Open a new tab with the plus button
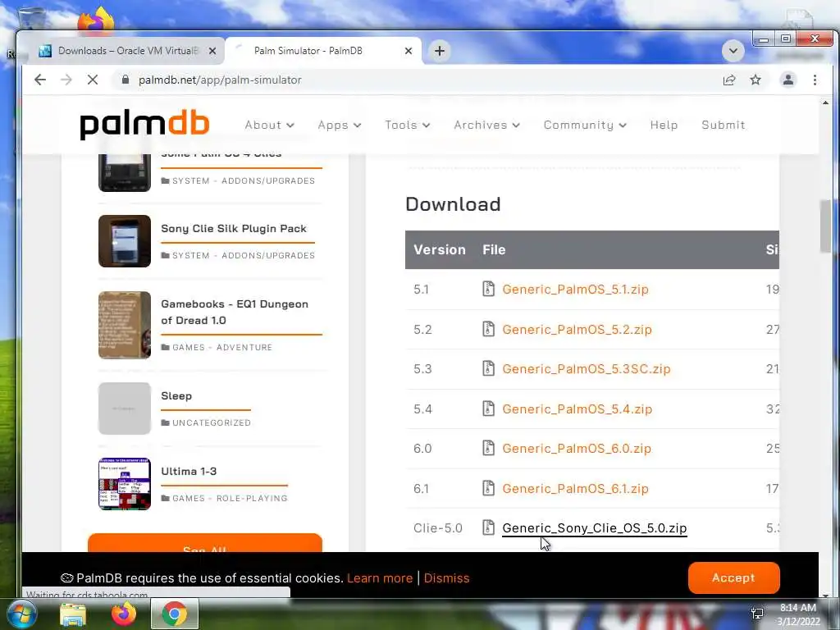 point(440,51)
